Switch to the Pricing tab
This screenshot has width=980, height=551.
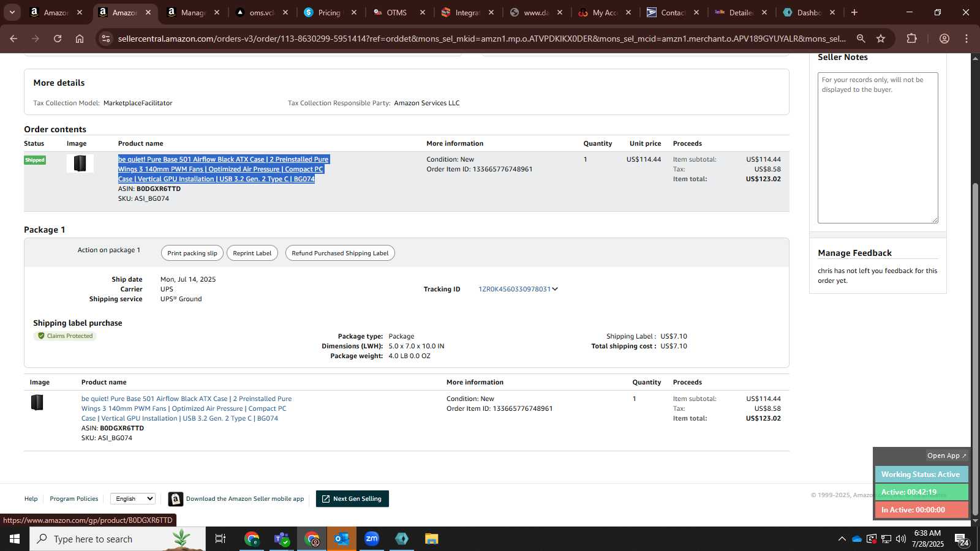click(330, 12)
